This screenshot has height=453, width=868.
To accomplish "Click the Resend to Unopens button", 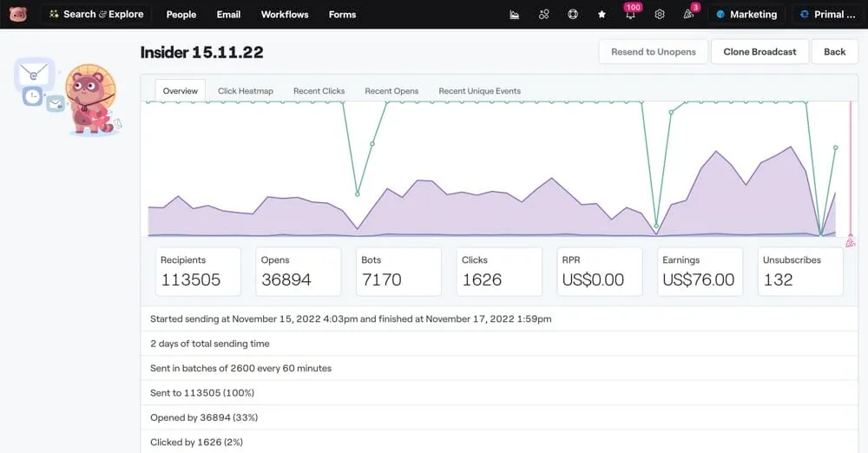I will pyautogui.click(x=653, y=52).
